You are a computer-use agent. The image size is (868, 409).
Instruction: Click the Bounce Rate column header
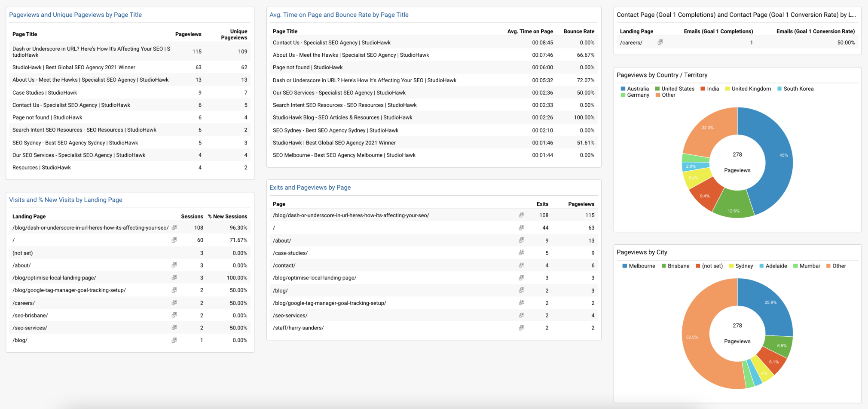click(x=579, y=31)
